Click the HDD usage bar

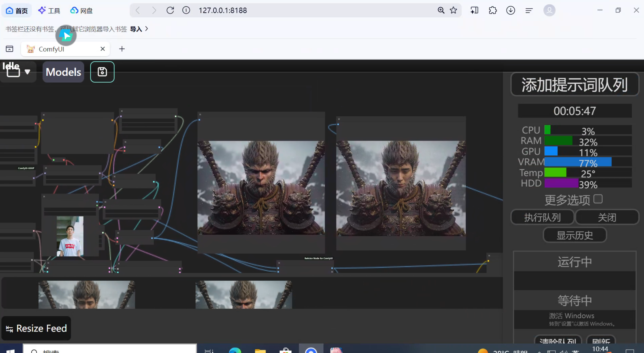tap(588, 183)
